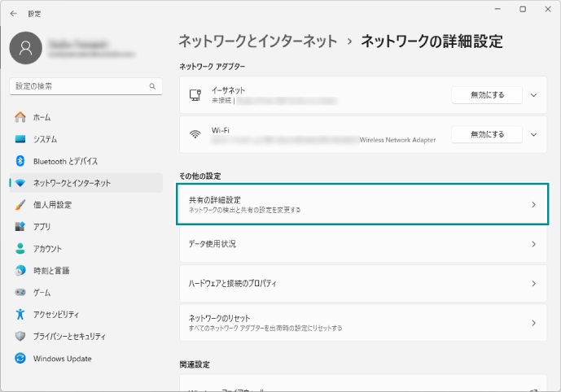Click the 個人用設定 paintbrush icon
The height and width of the screenshot is (392, 561).
coord(20,205)
